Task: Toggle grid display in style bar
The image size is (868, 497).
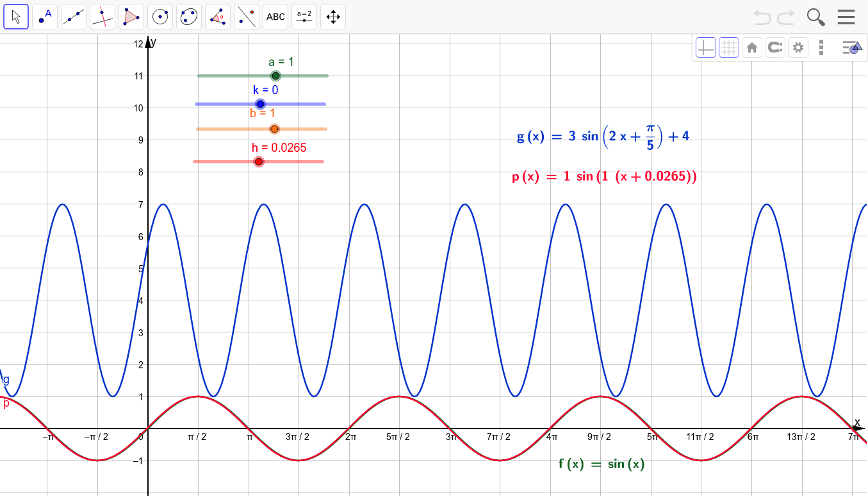Action: (x=728, y=47)
